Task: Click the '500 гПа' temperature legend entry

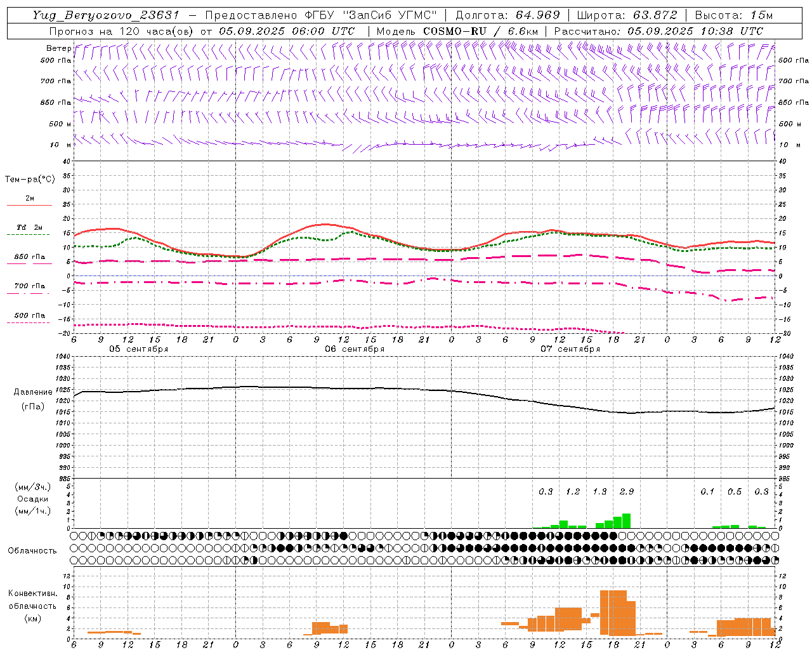Action: (x=29, y=315)
